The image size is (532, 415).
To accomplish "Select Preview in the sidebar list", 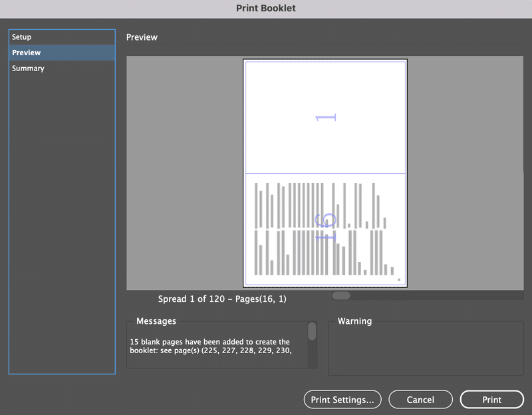I will [x=62, y=53].
